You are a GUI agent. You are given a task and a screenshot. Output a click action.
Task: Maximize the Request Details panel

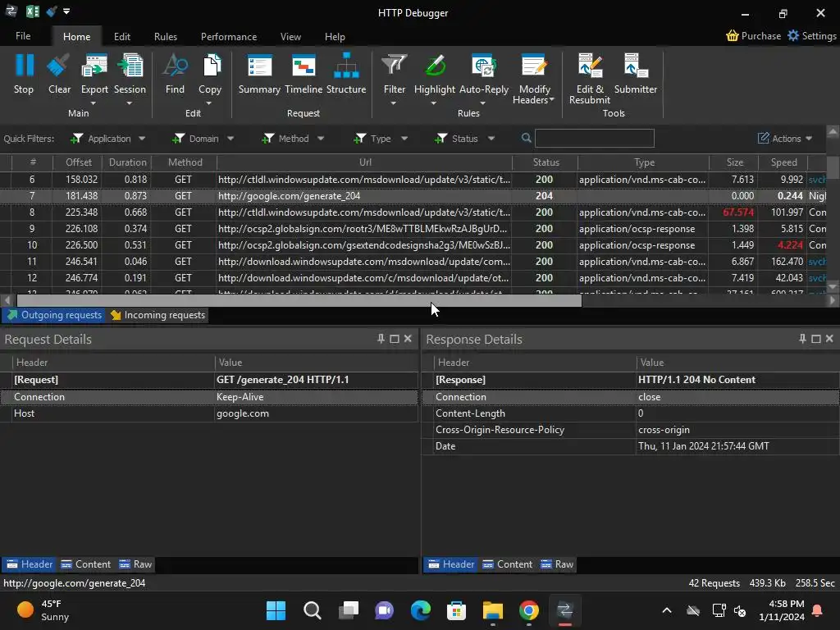click(x=395, y=339)
